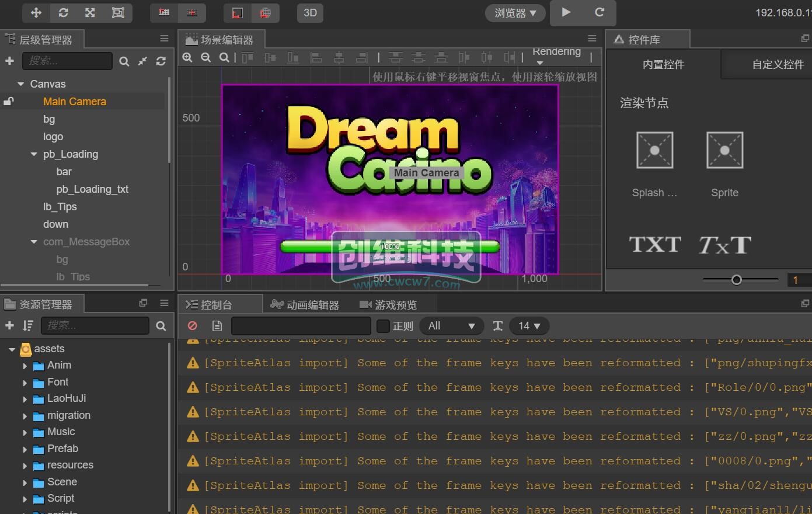Clear the console log

(x=192, y=325)
